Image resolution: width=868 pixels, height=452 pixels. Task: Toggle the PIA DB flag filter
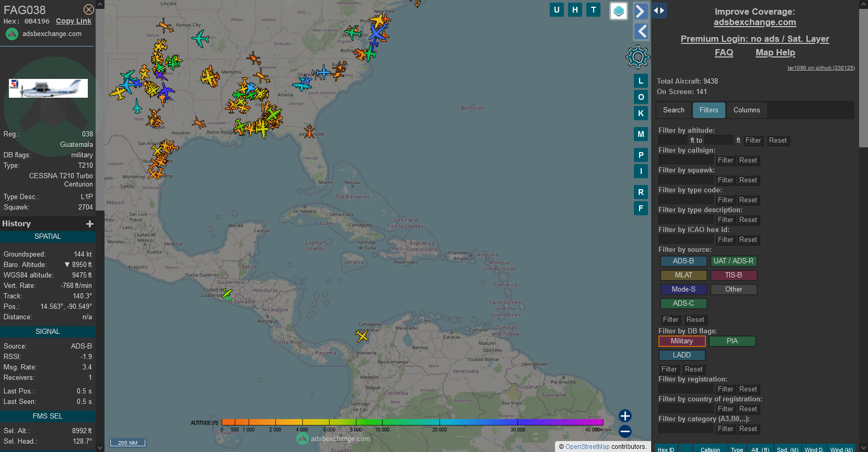[732, 341]
